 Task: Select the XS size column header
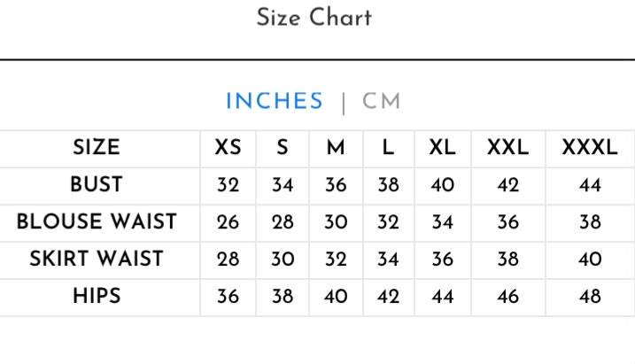point(228,147)
